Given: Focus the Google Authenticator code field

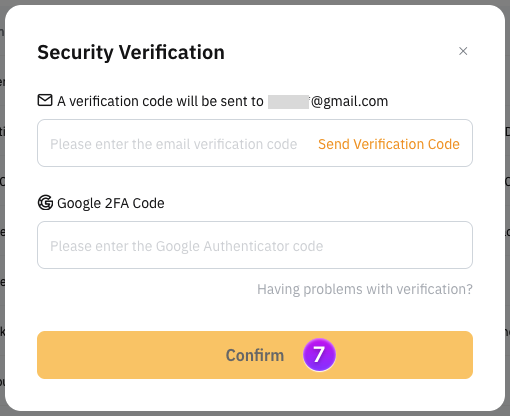Looking at the screenshot, I should tap(255, 245).
